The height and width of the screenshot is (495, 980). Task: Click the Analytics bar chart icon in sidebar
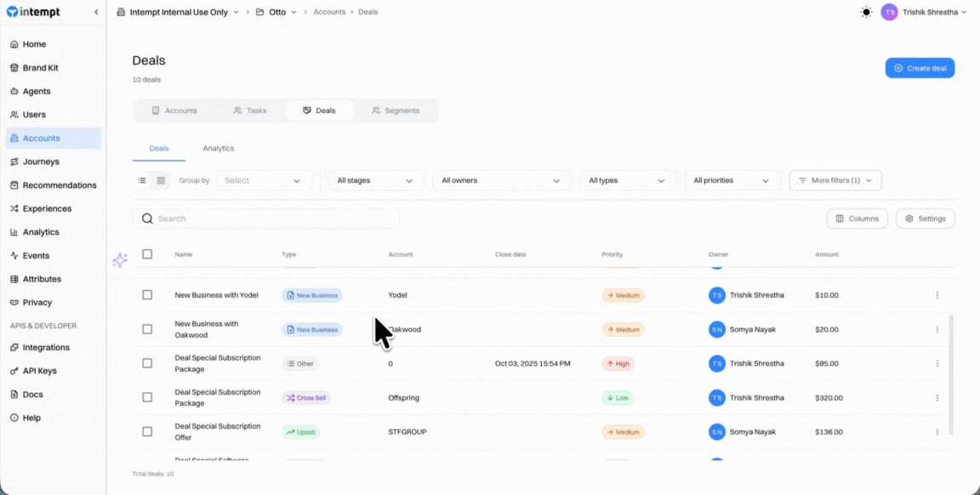click(14, 232)
